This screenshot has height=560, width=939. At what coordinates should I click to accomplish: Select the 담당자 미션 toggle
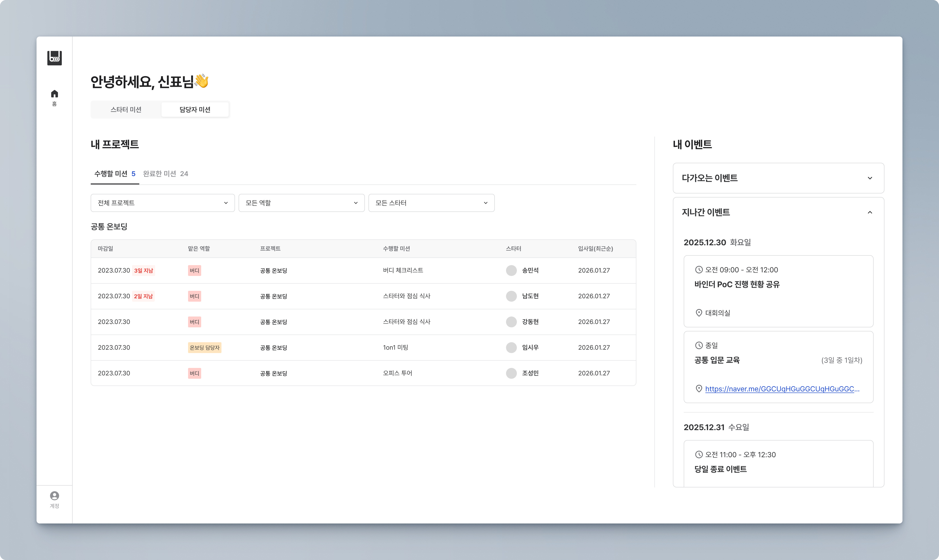click(x=195, y=109)
